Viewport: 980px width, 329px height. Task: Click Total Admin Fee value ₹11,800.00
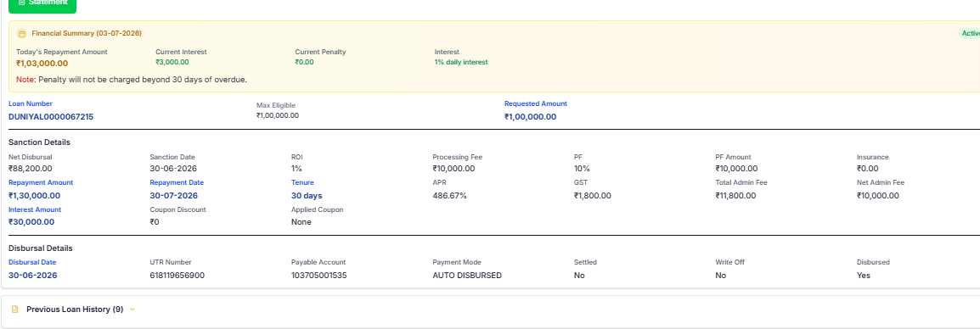click(x=736, y=195)
